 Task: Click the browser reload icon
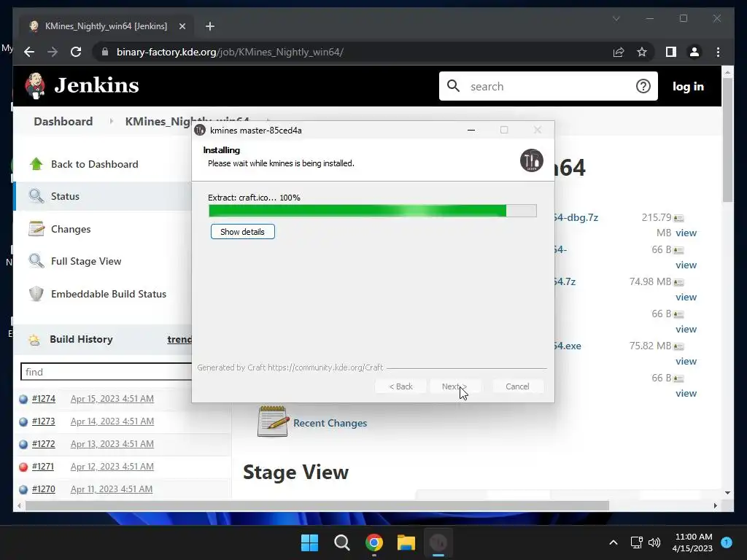click(x=76, y=52)
